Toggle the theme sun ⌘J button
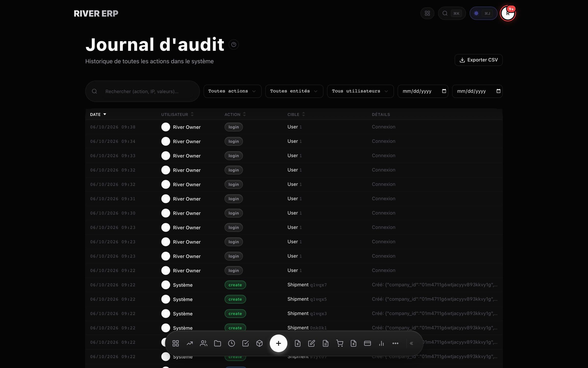Viewport: 588px width, 368px height. (x=483, y=13)
